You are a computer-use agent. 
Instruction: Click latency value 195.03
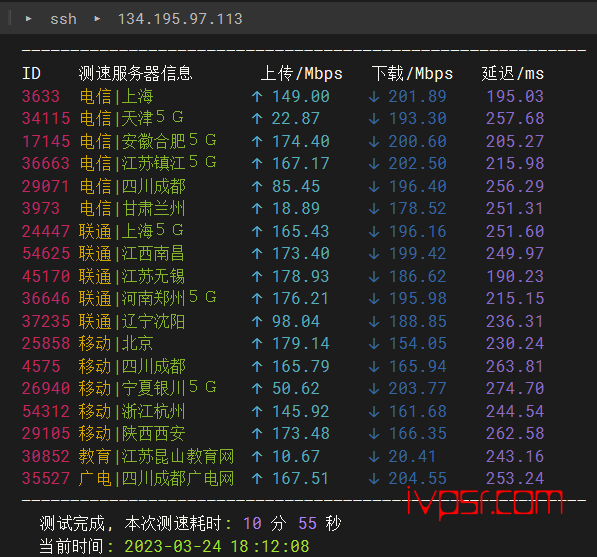click(x=515, y=96)
